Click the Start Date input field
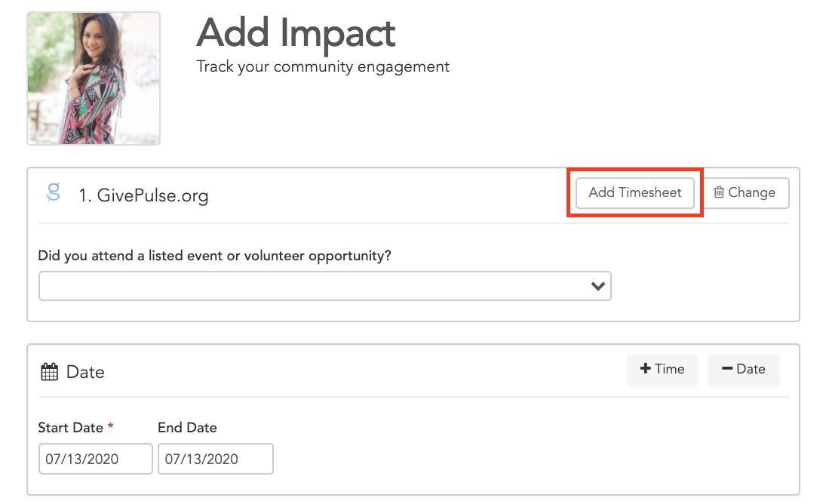Viewport: 826px width, 504px height. click(95, 459)
